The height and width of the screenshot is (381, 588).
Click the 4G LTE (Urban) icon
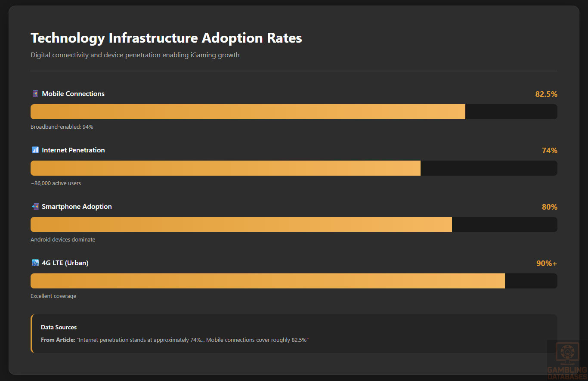35,263
